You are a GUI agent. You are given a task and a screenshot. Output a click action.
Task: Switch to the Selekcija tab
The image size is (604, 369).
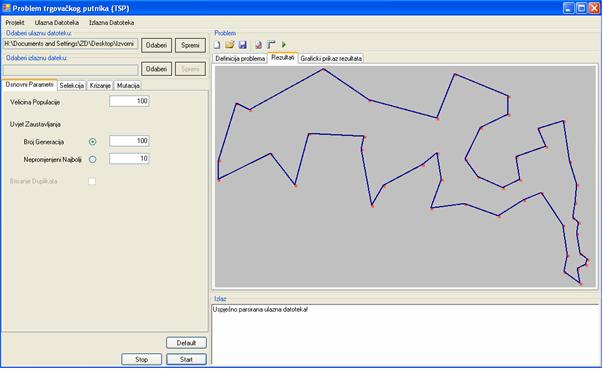point(72,86)
